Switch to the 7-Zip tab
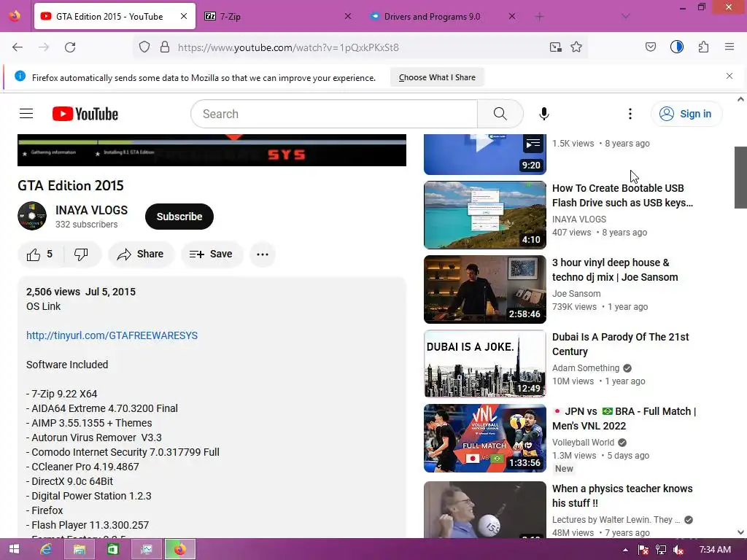The image size is (747, 560). point(279,16)
